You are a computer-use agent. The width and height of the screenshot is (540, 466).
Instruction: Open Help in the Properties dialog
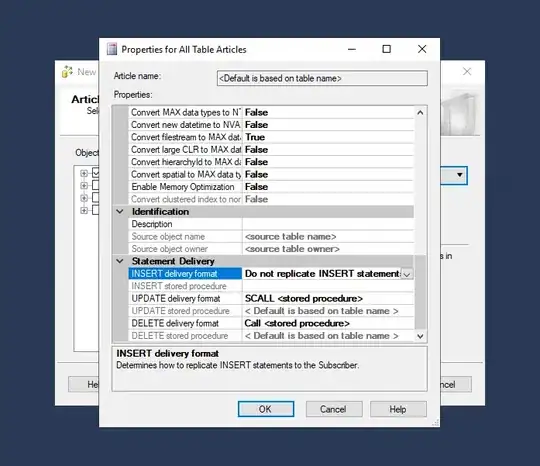coord(398,409)
